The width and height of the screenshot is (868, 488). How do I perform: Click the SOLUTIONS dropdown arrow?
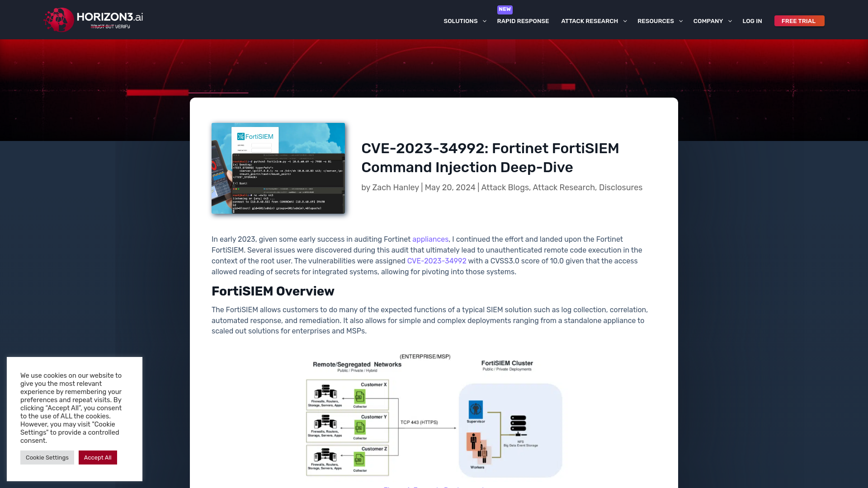point(485,21)
